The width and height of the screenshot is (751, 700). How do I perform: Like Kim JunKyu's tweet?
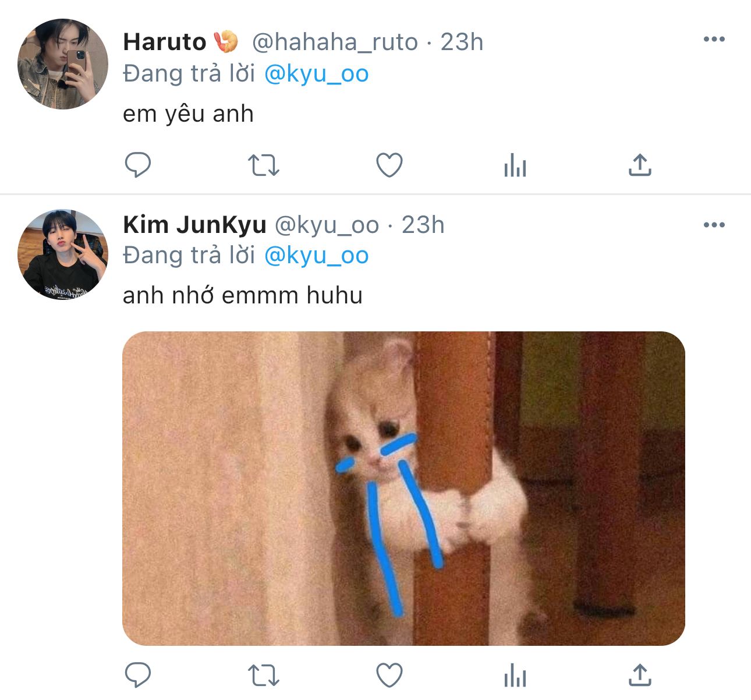pos(389,675)
